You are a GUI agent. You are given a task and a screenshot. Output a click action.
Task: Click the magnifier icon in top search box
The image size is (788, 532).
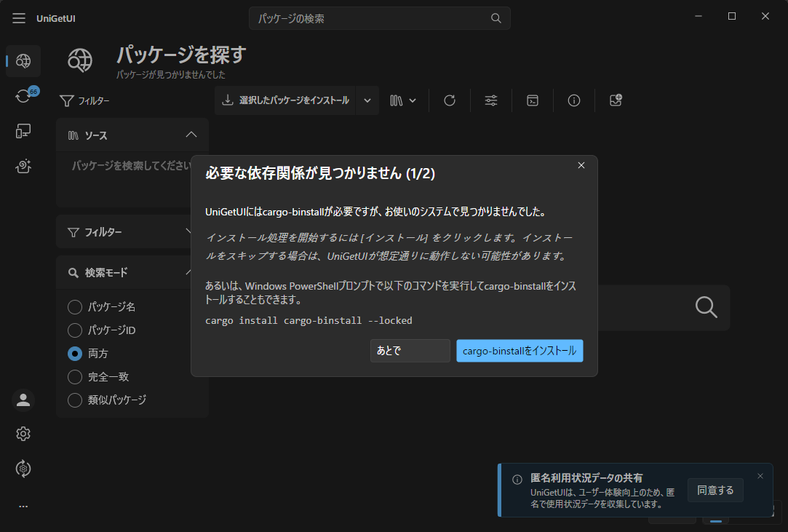(496, 19)
